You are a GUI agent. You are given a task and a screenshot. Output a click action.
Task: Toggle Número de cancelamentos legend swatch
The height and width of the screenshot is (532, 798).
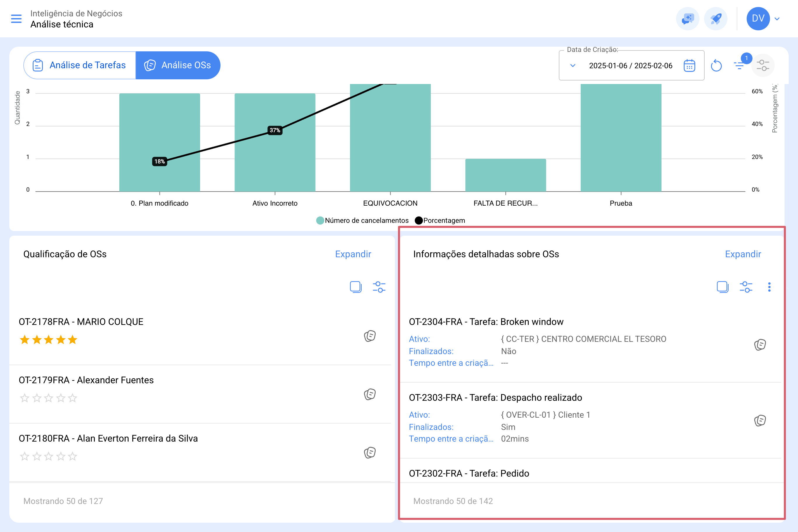[320, 220]
